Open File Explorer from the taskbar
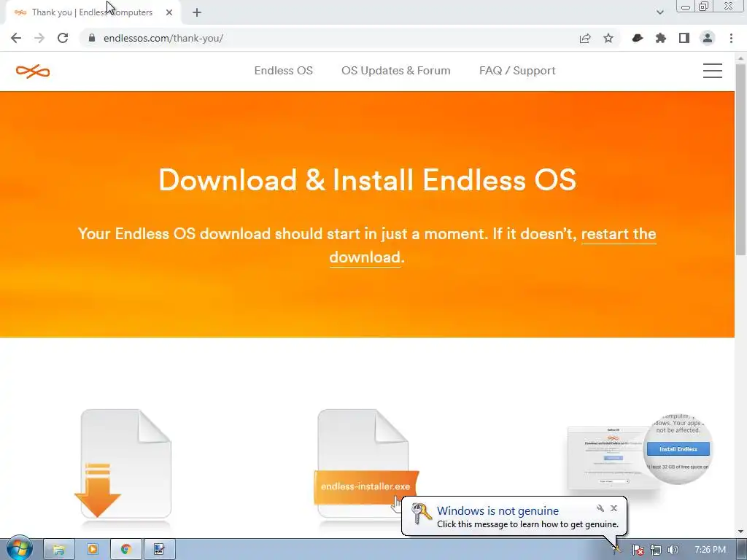This screenshot has height=560, width=747. (59, 550)
